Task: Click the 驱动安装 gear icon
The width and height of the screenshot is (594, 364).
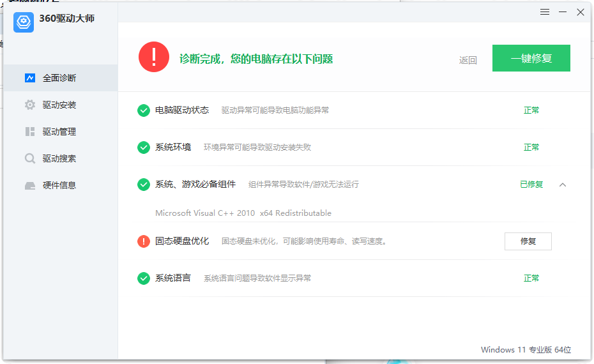Action: 30,105
